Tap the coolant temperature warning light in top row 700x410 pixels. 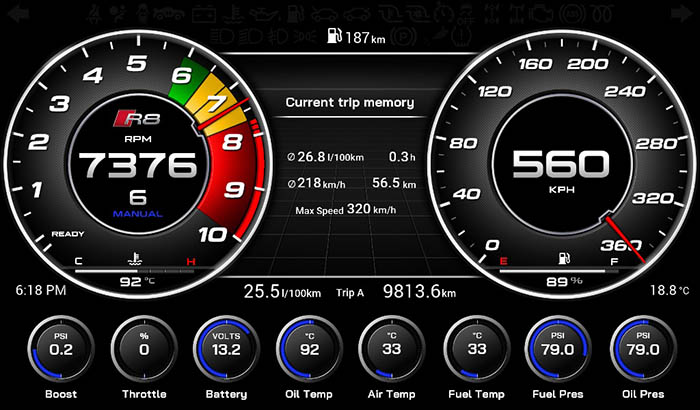233,14
